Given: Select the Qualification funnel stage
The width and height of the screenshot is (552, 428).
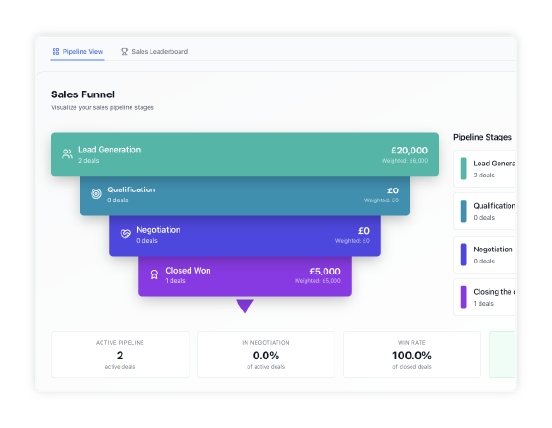Looking at the screenshot, I should click(245, 196).
